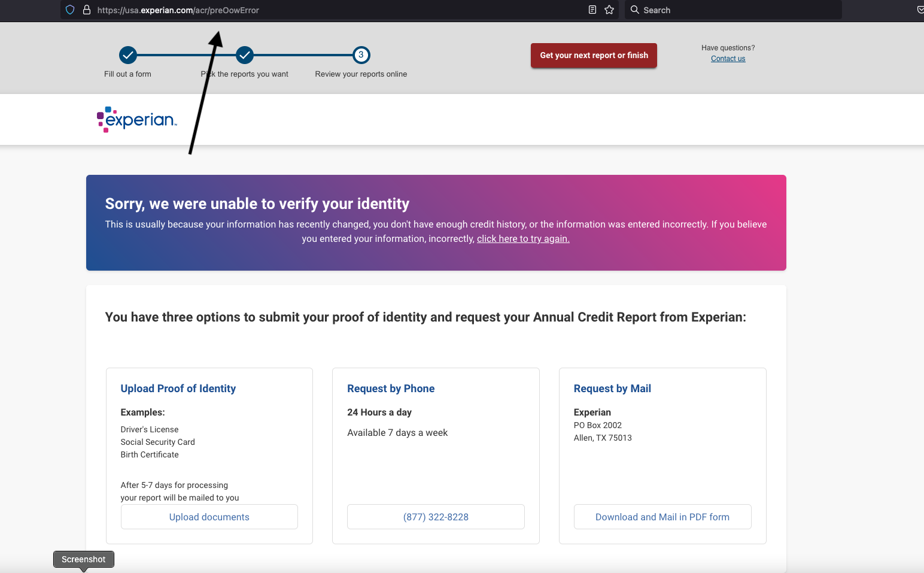Viewport: 924px width, 573px height.
Task: Open the 'Contact us' link
Action: [728, 59]
